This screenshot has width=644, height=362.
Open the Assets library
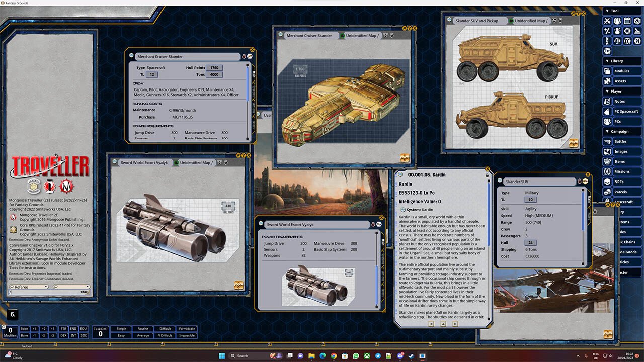[x=620, y=81]
